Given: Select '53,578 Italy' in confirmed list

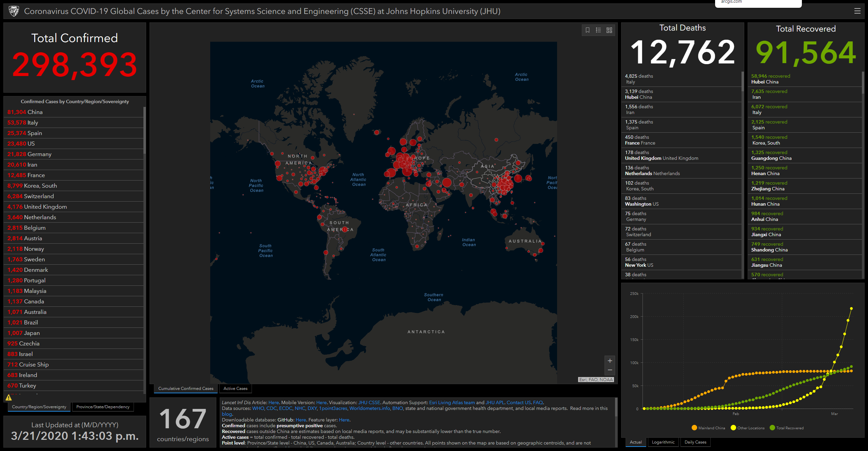Looking at the screenshot, I should [x=74, y=123].
